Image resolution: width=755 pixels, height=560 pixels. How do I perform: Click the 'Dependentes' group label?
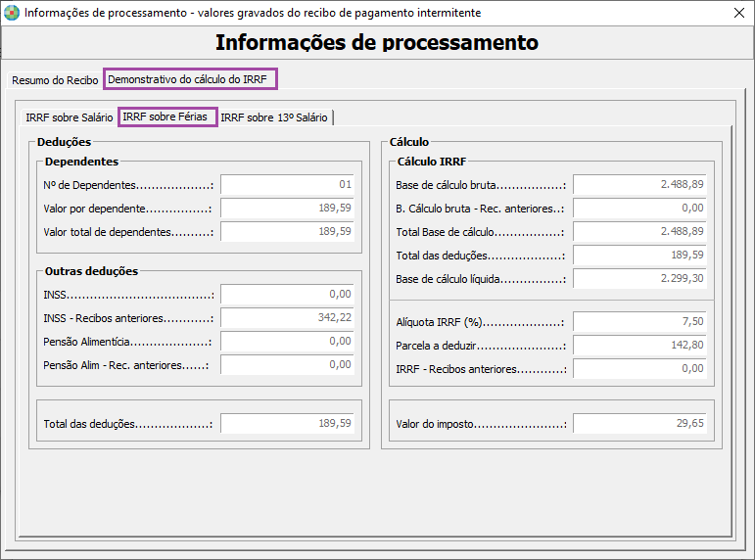(x=81, y=162)
